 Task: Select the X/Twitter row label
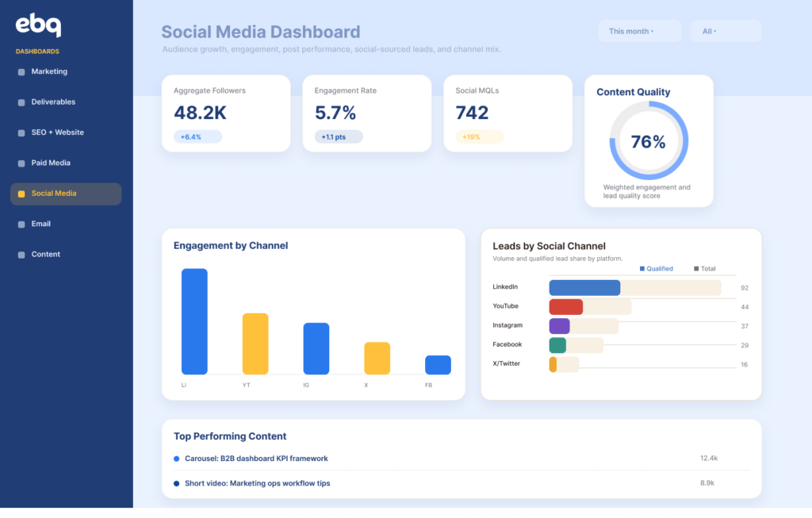507,363
